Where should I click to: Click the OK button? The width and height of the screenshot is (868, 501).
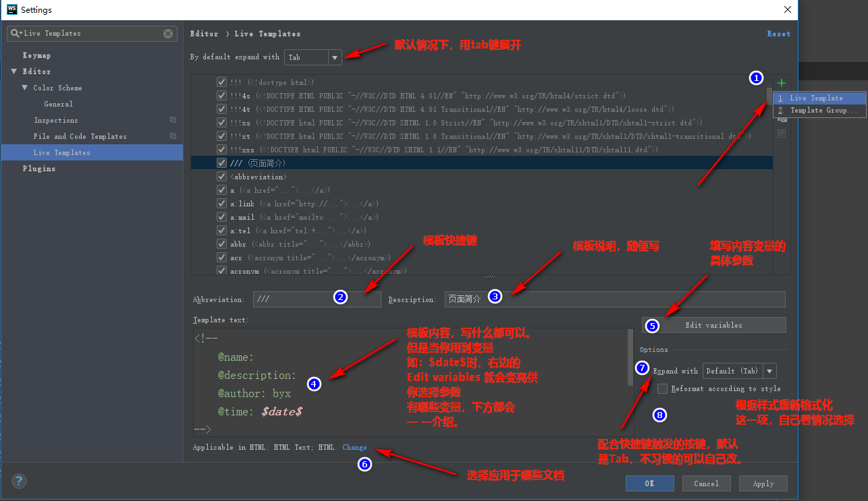[x=649, y=483]
